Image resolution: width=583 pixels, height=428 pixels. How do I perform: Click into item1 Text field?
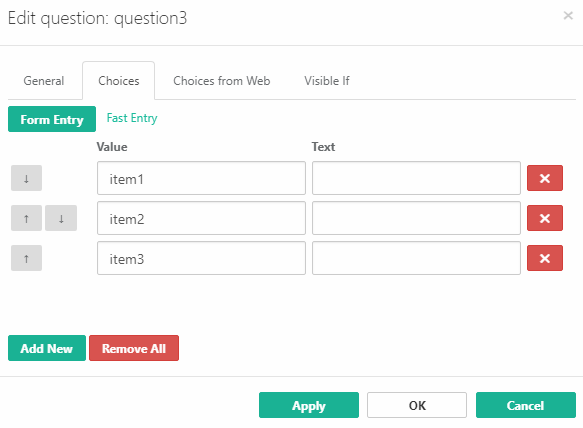click(x=416, y=178)
